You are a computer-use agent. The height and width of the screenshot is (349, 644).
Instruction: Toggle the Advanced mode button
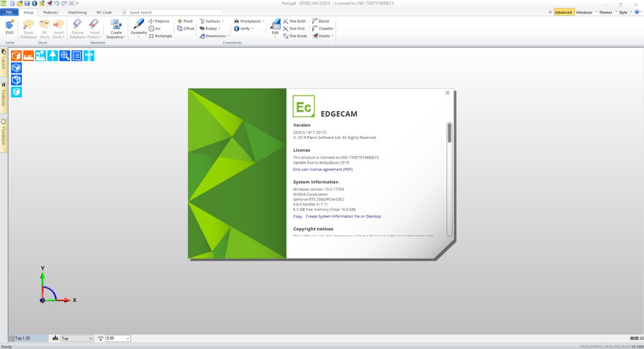point(563,12)
